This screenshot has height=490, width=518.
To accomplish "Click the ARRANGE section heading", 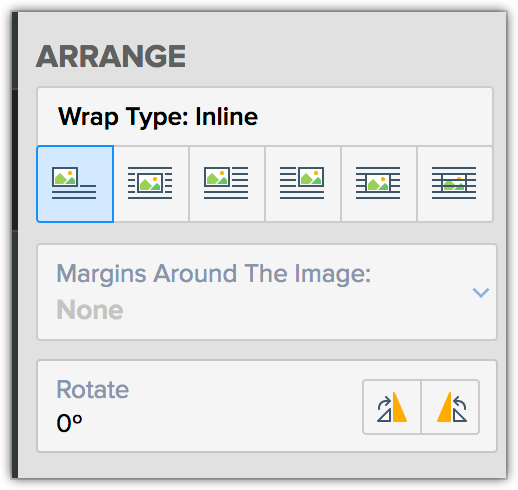I will (x=111, y=56).
